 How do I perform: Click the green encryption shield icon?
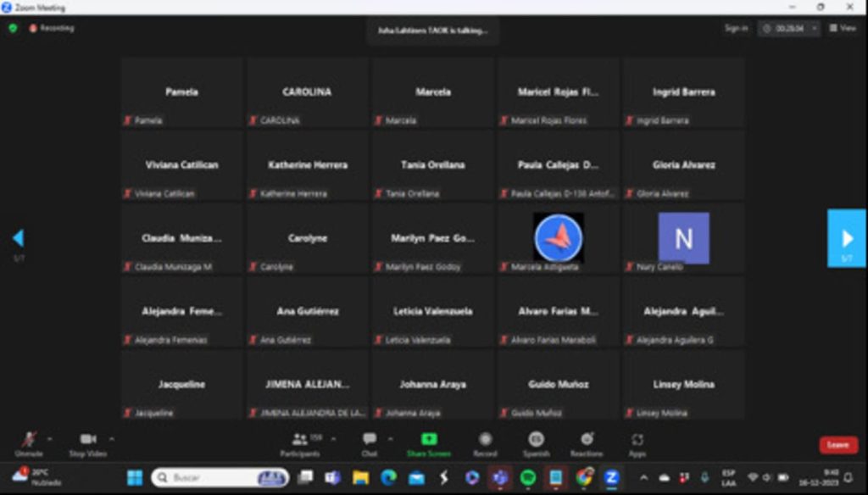click(x=13, y=28)
